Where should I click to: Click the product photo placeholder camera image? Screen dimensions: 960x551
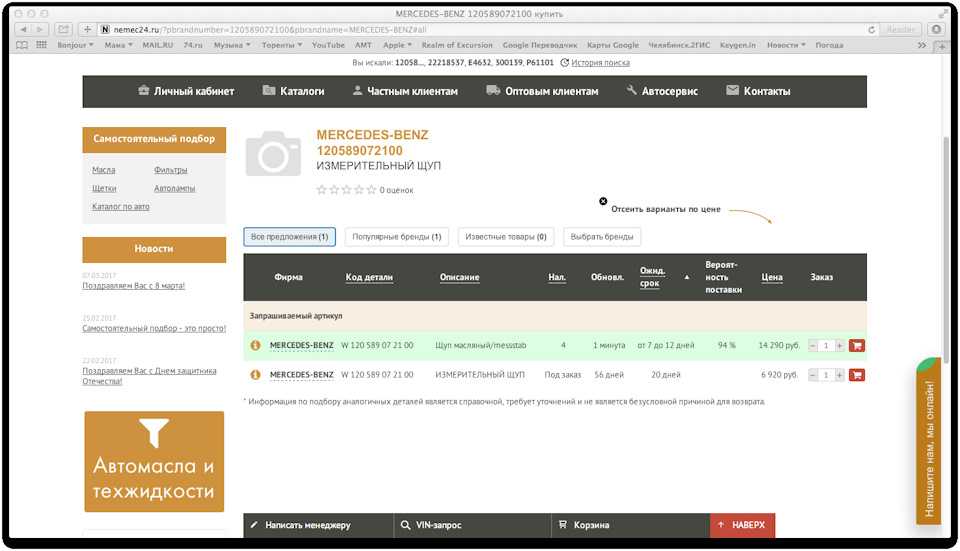[x=272, y=152]
